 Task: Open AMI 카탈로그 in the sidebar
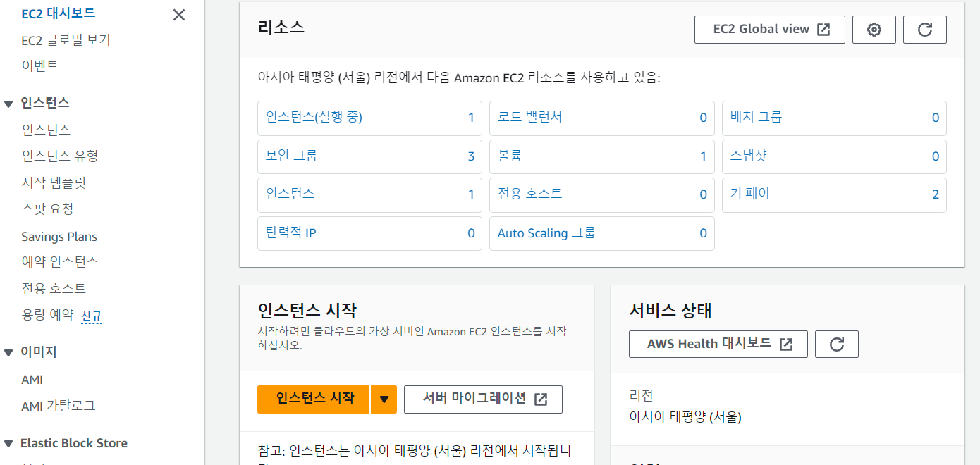59,407
